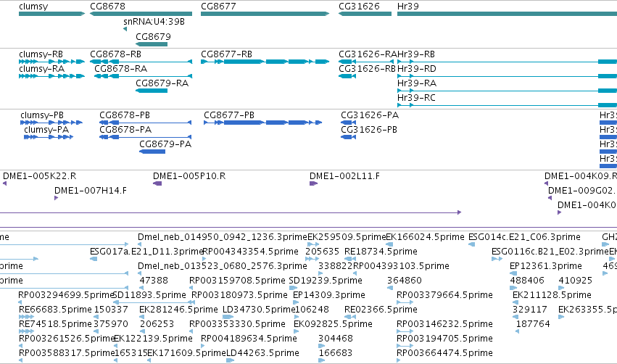Open EST Dmel_neb_013523_0680_2576.3prime
617x364 pixels.
click(223, 266)
